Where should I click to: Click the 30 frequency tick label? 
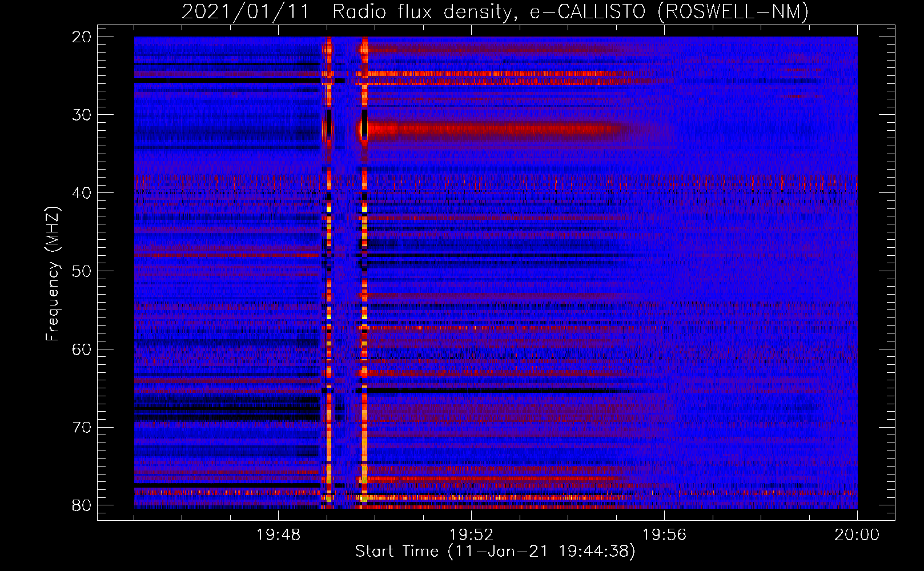point(82,115)
